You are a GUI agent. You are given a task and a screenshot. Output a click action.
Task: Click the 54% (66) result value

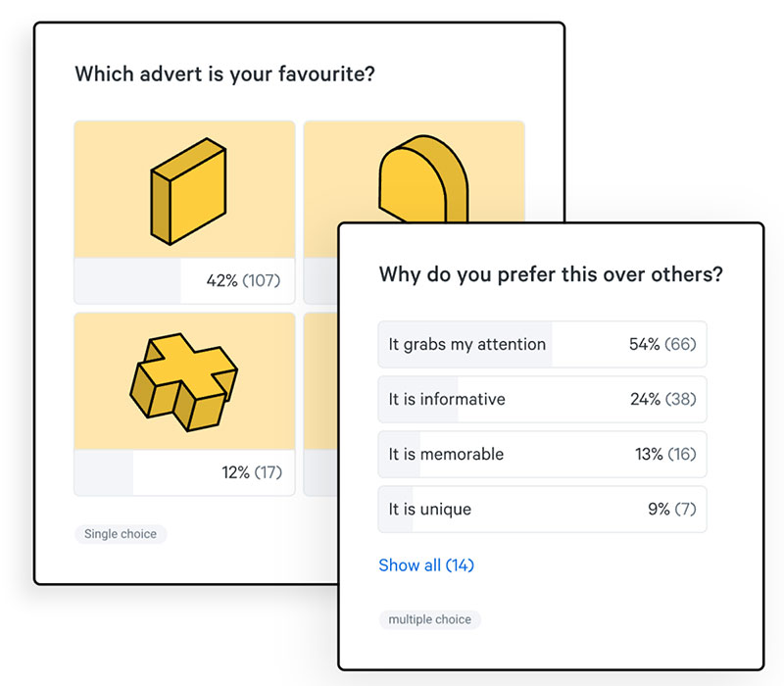click(x=662, y=345)
